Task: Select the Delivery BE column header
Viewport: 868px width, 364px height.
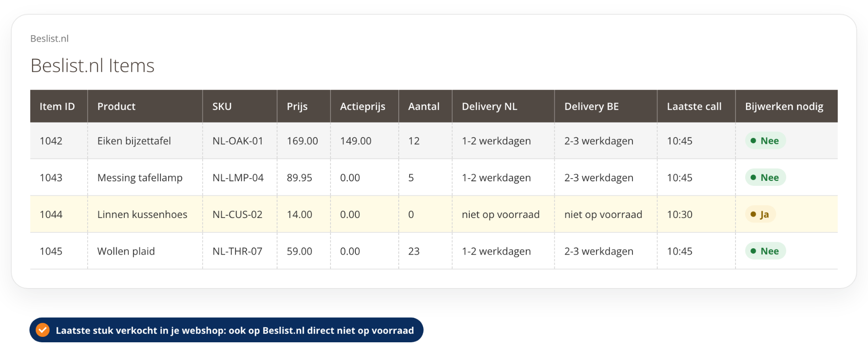Action: (606, 106)
